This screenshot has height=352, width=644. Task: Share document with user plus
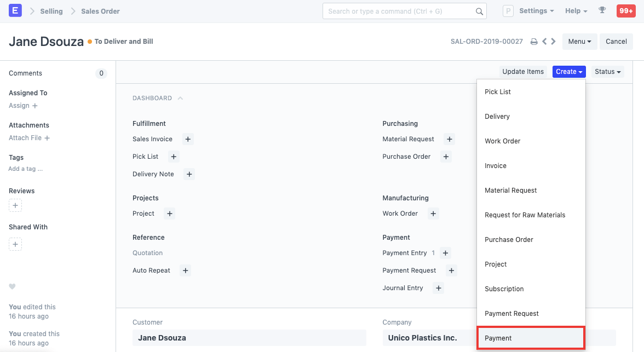tap(15, 244)
